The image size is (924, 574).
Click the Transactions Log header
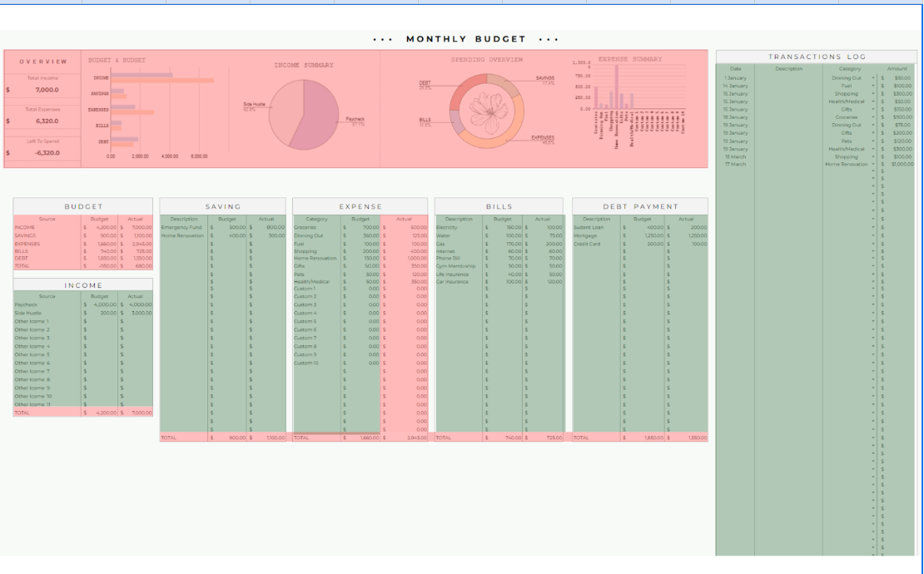click(816, 57)
